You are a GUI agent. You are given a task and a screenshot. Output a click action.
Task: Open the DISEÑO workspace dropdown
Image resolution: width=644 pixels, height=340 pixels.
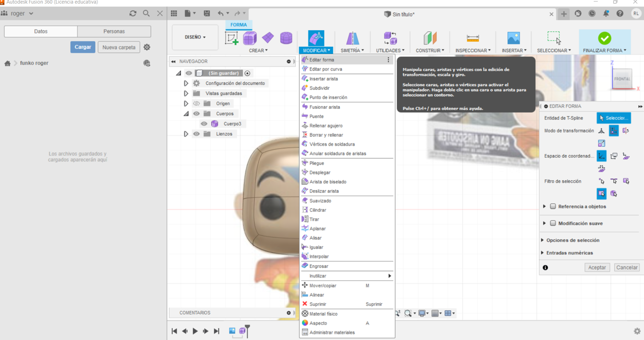point(195,37)
